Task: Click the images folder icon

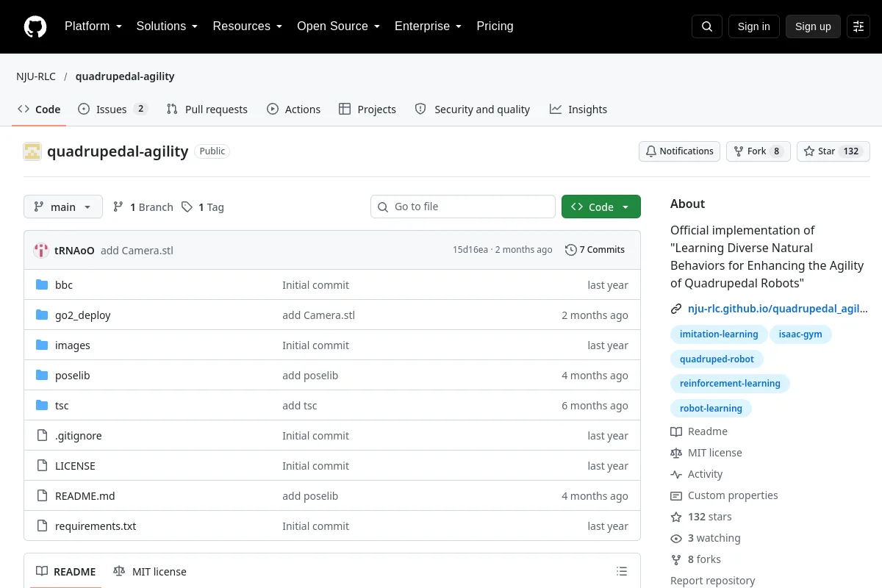Action: click(x=42, y=345)
